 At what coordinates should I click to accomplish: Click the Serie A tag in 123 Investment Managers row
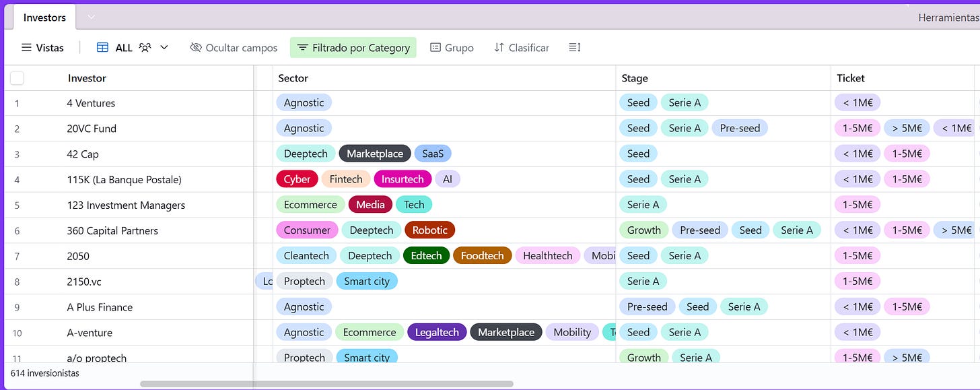coord(643,205)
